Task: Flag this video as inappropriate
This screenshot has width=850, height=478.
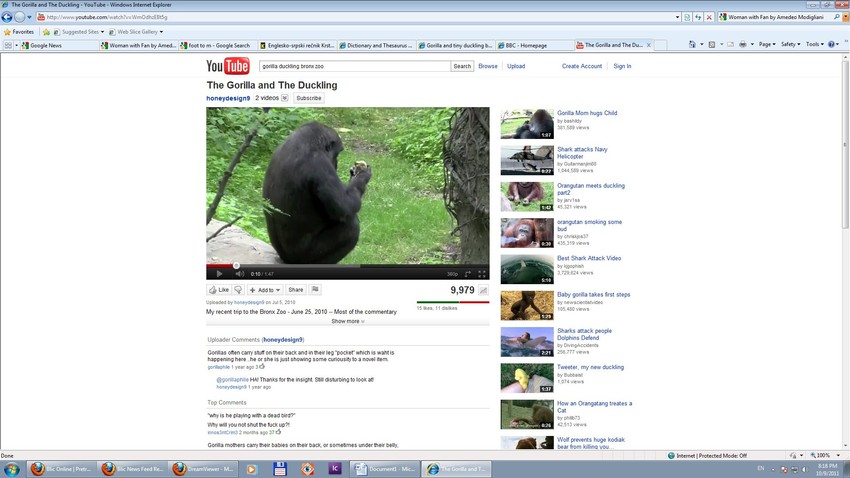Action: click(316, 290)
